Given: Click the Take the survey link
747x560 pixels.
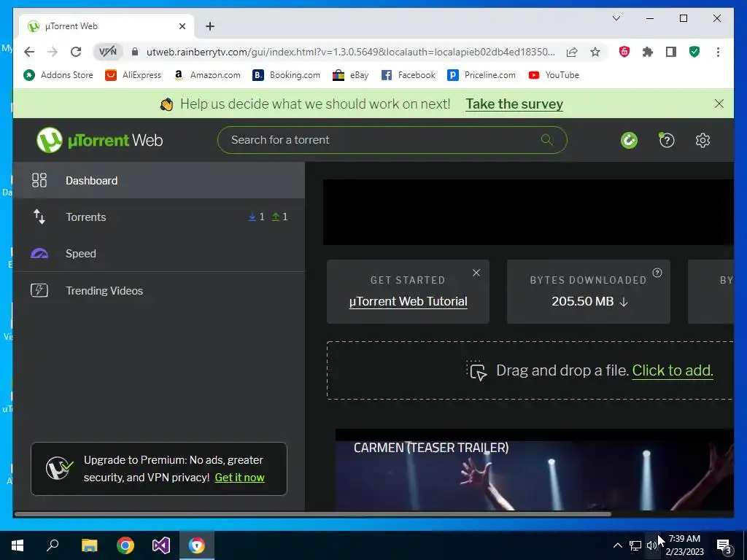Looking at the screenshot, I should (x=514, y=104).
